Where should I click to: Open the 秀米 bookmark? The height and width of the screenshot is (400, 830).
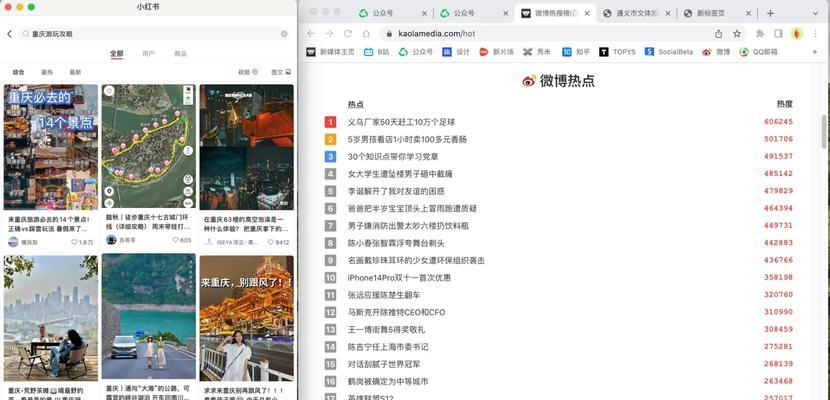pos(537,52)
